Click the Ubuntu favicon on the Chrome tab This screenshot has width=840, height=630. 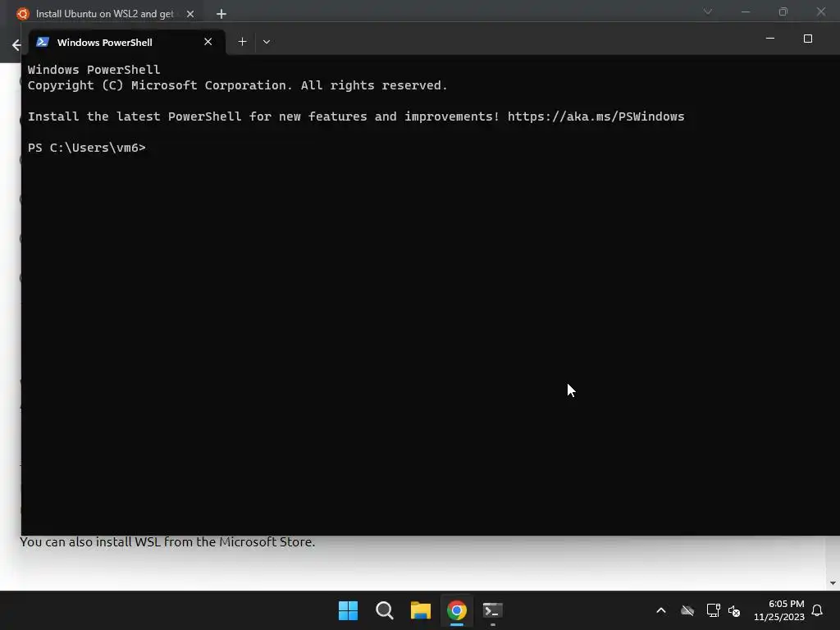(x=22, y=14)
